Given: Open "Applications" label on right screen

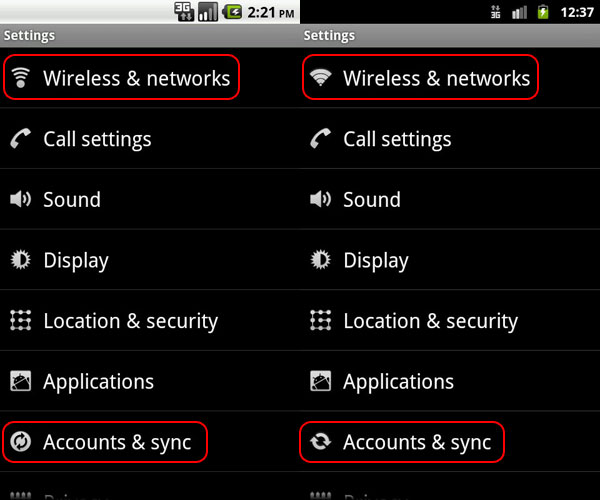Looking at the screenshot, I should pyautogui.click(x=398, y=381).
